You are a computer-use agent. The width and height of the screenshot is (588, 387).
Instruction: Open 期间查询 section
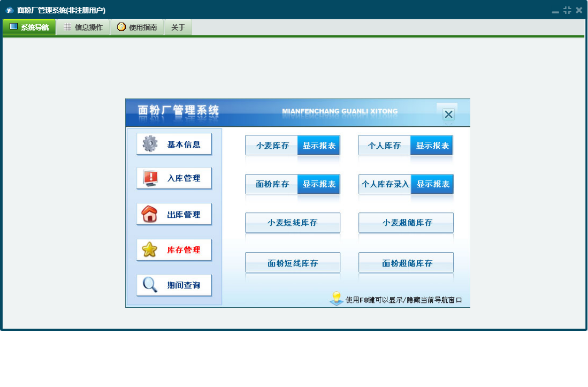[x=174, y=285]
